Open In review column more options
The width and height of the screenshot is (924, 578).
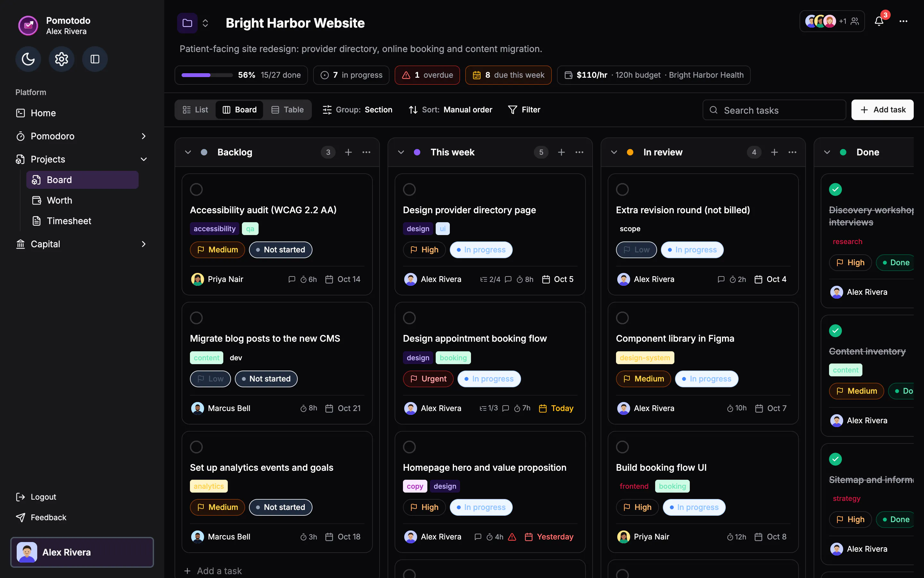(792, 152)
